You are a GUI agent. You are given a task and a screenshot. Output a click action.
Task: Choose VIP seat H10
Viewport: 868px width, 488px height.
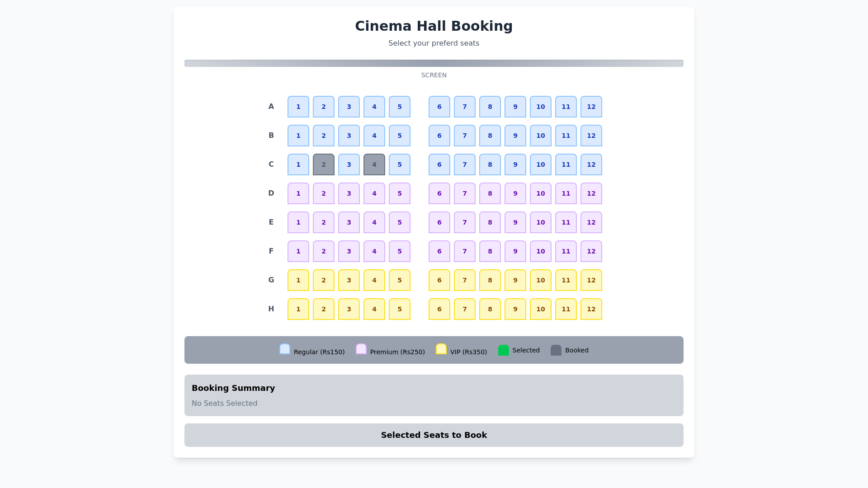coord(541,309)
